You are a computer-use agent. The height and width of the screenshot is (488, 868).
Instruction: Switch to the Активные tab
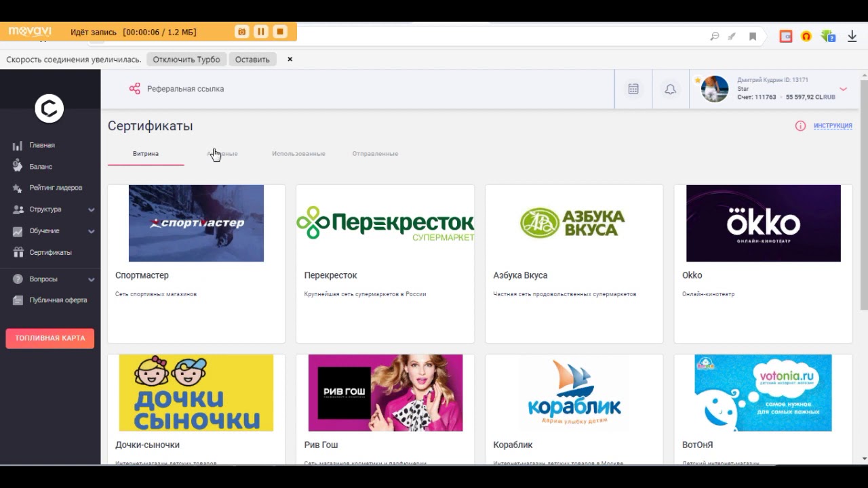222,154
